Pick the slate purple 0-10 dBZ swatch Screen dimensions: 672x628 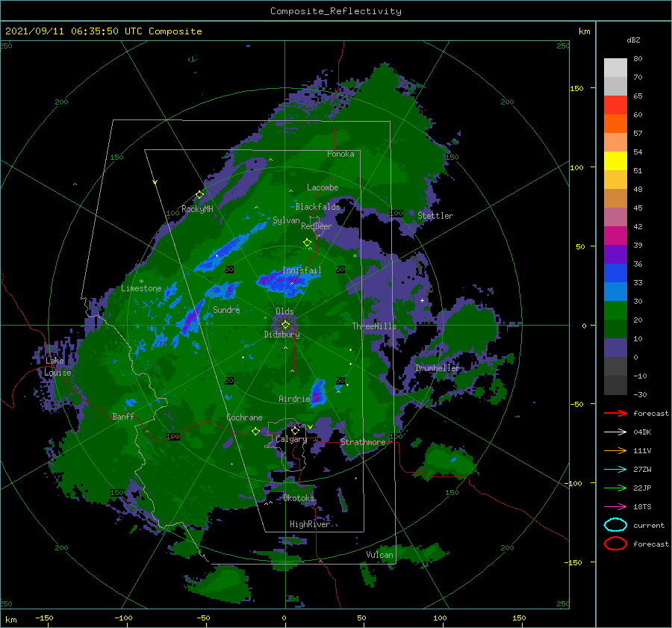click(x=615, y=348)
